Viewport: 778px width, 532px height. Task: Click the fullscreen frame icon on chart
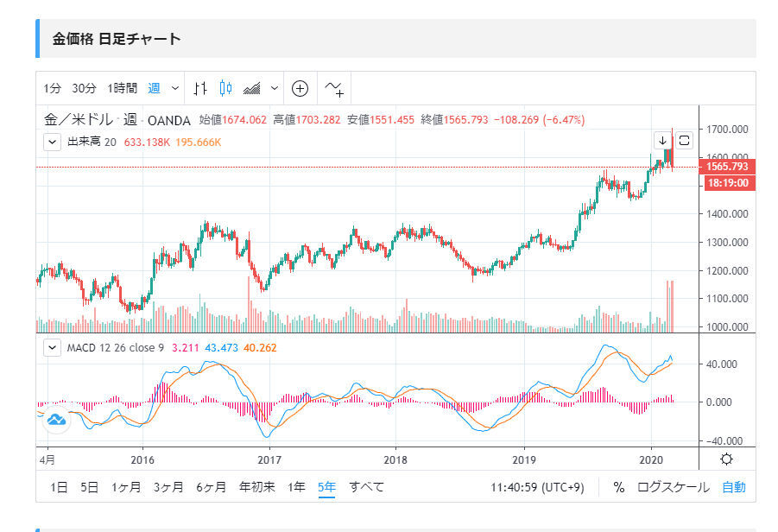pos(684,141)
